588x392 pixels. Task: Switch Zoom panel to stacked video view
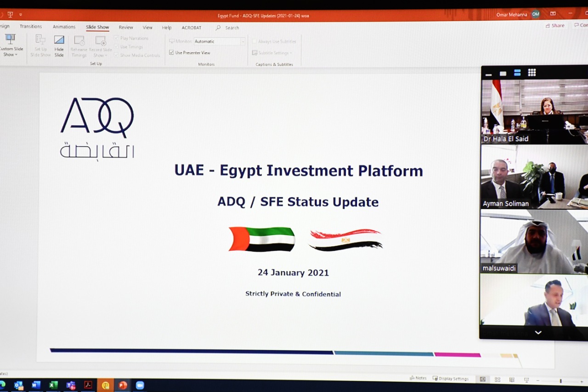click(x=517, y=73)
